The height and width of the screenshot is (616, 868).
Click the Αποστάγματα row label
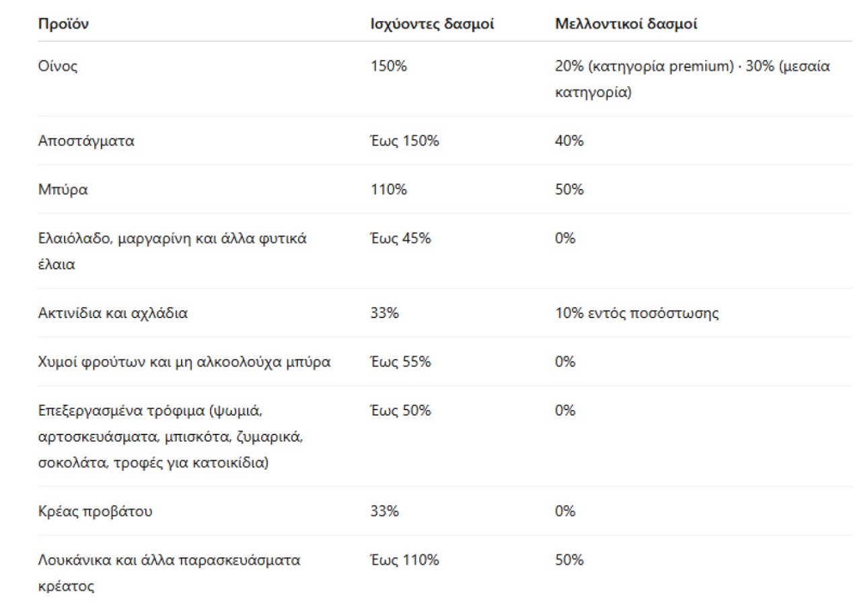(86, 141)
